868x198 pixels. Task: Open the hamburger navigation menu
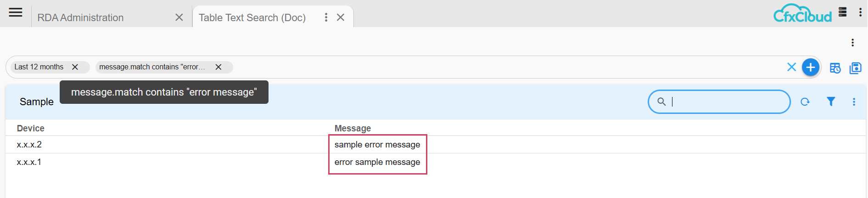click(x=16, y=12)
